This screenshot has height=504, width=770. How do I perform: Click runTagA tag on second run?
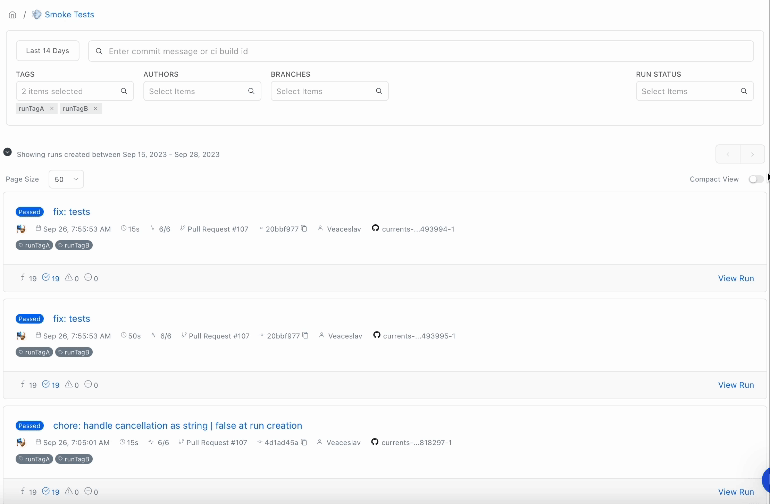[x=34, y=352]
